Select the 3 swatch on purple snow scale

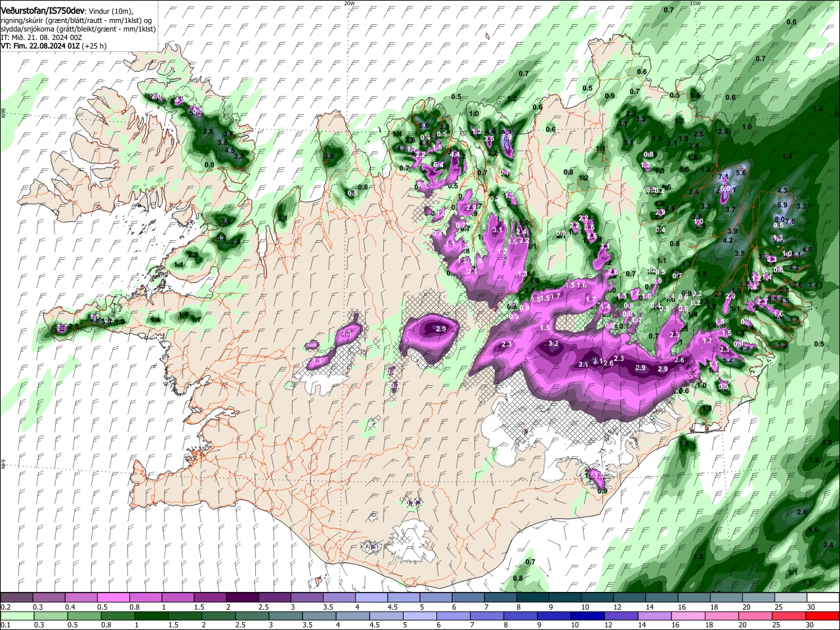pyautogui.click(x=306, y=598)
